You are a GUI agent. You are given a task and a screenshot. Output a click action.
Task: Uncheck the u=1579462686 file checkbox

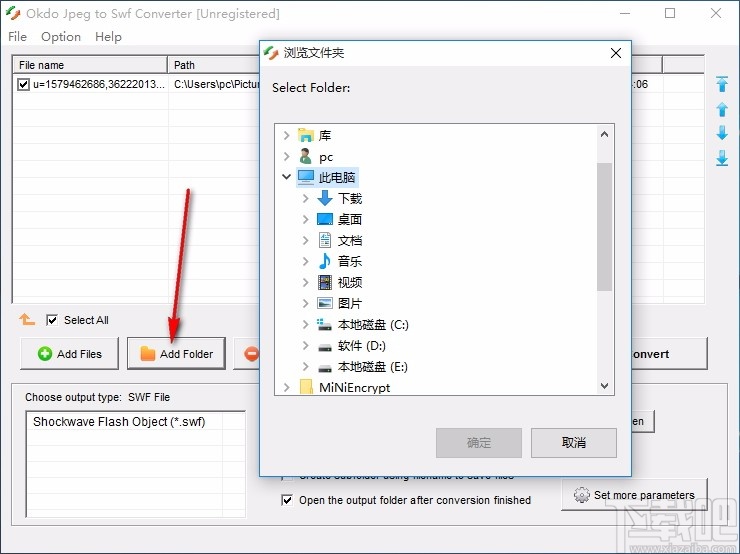coord(23,84)
